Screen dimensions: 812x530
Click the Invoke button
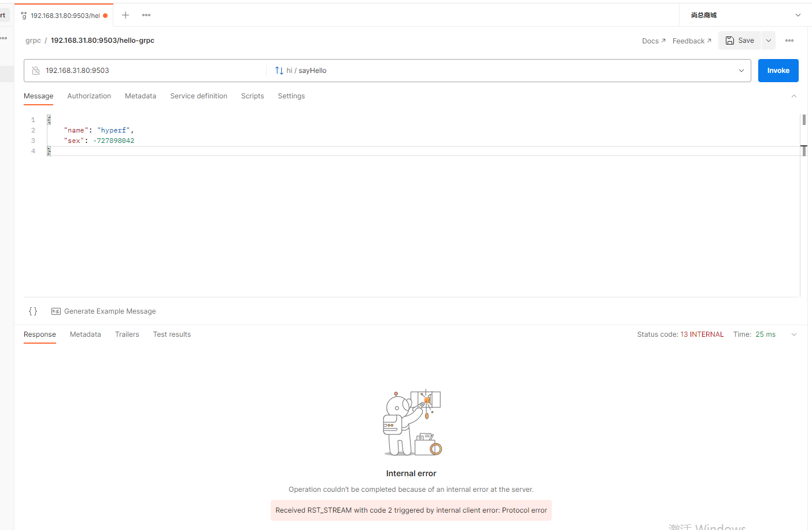[x=778, y=70]
